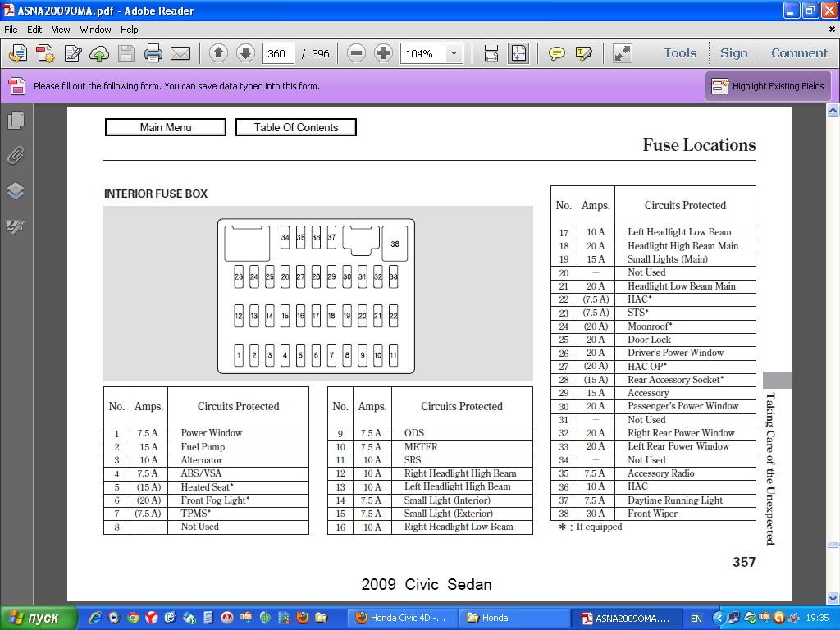The image size is (840, 630).
Task: Click the Table Of Contents button
Action: click(295, 127)
